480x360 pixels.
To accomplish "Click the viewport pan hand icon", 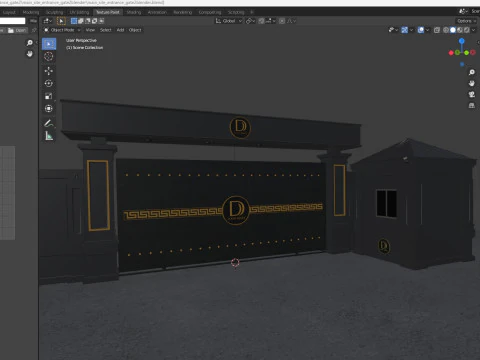I will pos(472,83).
